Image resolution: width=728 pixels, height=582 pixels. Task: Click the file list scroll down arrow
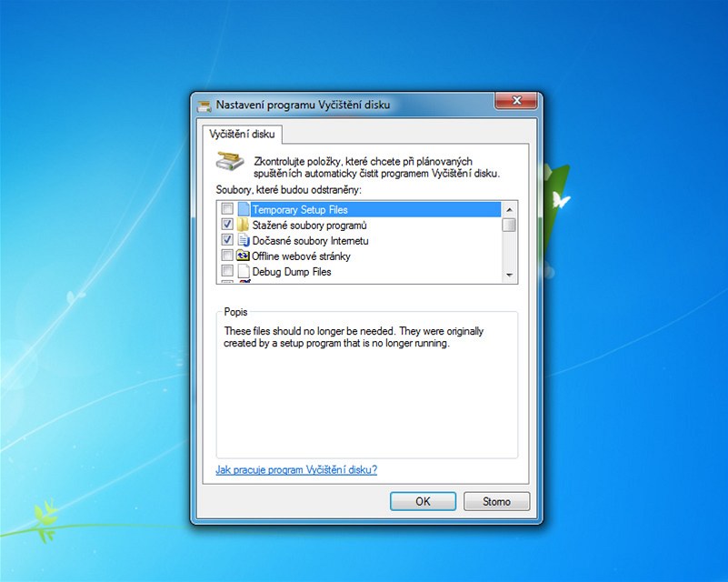click(510, 276)
